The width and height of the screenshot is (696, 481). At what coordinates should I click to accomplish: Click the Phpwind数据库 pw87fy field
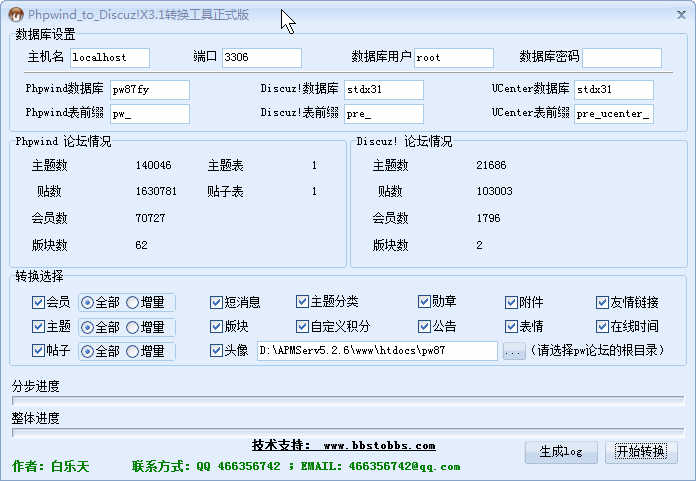pos(150,90)
